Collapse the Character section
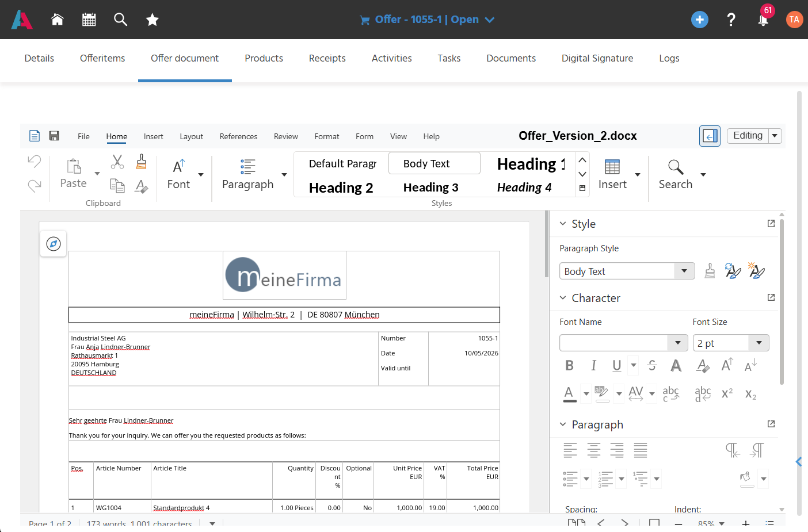The height and width of the screenshot is (532, 808). pyautogui.click(x=563, y=298)
